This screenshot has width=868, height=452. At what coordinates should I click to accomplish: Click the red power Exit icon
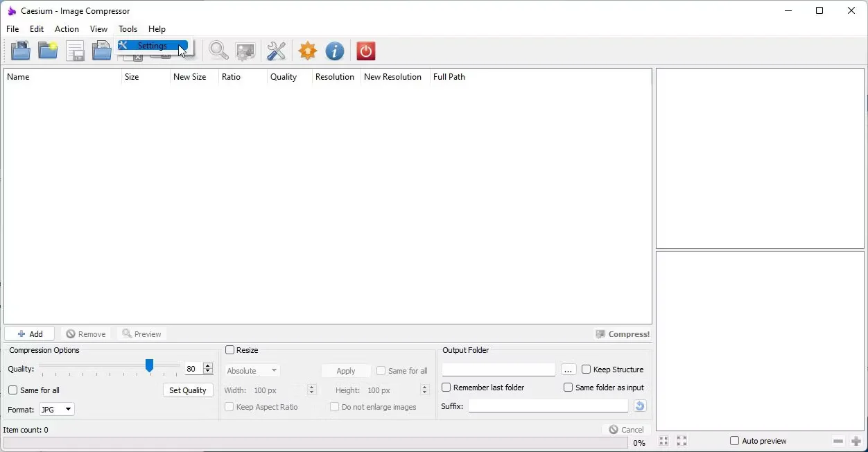pyautogui.click(x=366, y=51)
